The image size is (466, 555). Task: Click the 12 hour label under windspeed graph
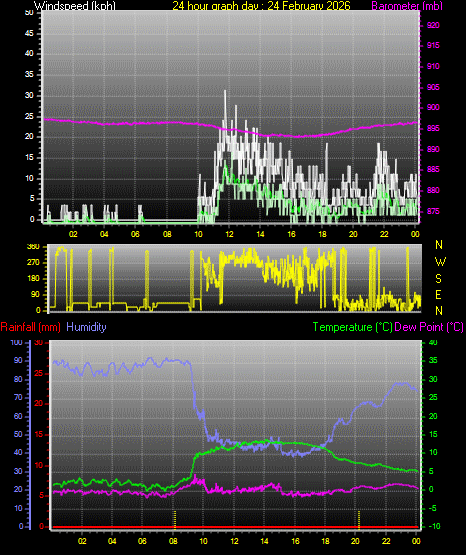pyautogui.click(x=229, y=234)
